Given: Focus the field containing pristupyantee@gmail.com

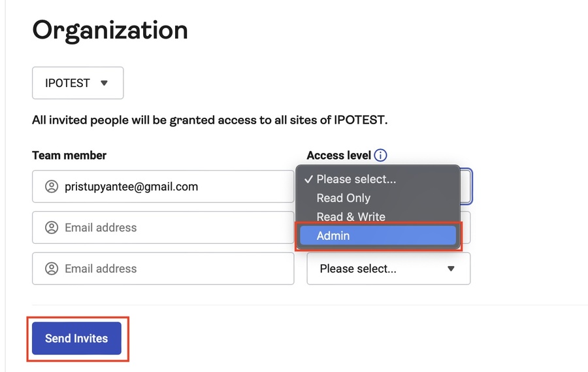Looking at the screenshot, I should click(170, 187).
